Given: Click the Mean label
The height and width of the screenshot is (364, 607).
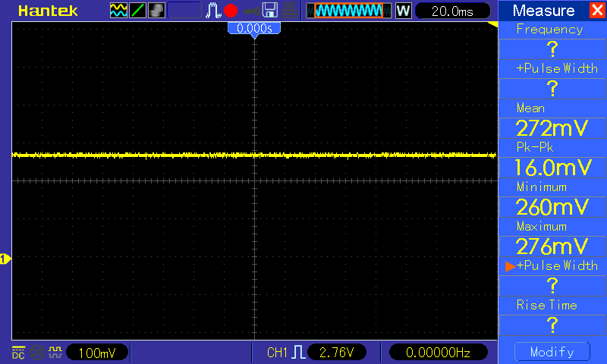Looking at the screenshot, I should 530,108.
